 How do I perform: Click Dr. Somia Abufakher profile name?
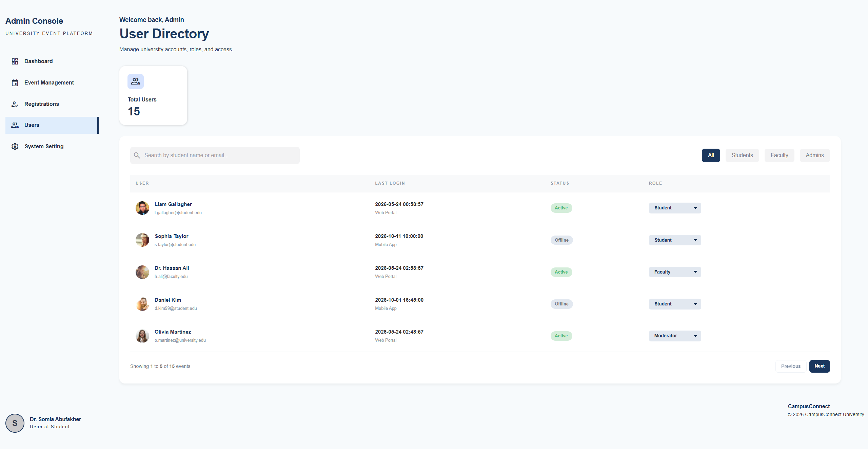click(x=55, y=419)
